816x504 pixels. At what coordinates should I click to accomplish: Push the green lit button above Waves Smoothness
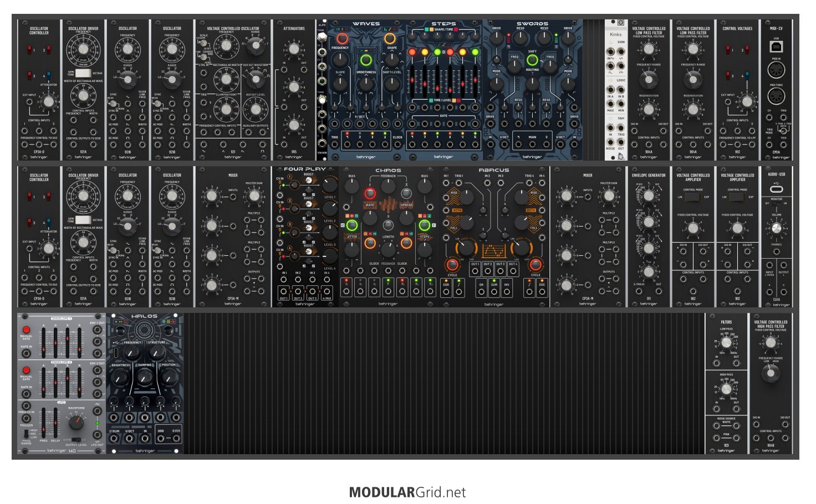coord(366,60)
